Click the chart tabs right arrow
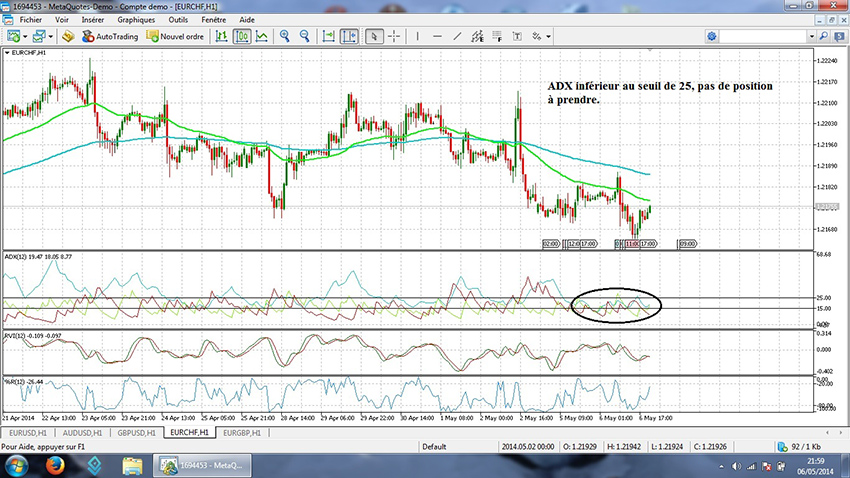 [842, 432]
